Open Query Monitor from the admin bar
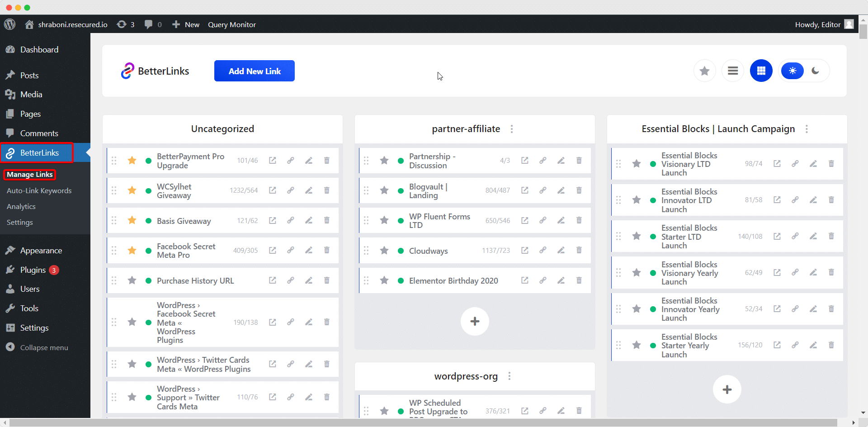This screenshot has height=427, width=868. pyautogui.click(x=231, y=24)
